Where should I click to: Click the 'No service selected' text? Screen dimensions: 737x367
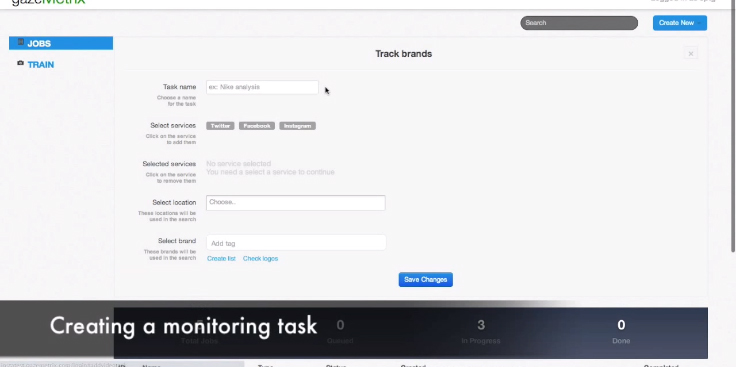click(x=239, y=164)
